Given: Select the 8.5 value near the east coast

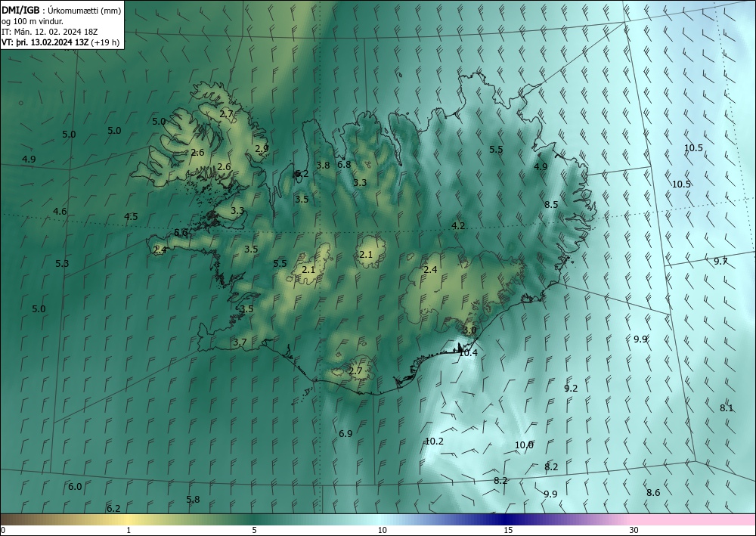Looking at the screenshot, I should pos(551,204).
